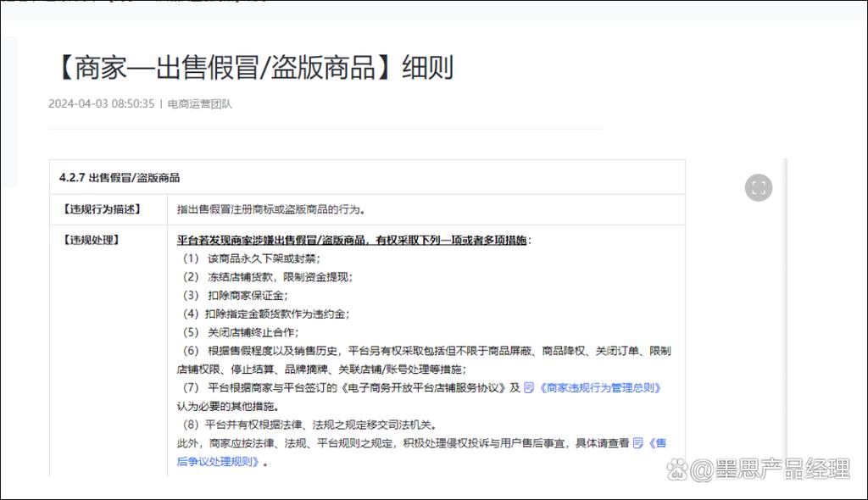
Task: Click item (8) 平台并有权根据法律、法规之规定移交司法机关
Action: pos(310,425)
